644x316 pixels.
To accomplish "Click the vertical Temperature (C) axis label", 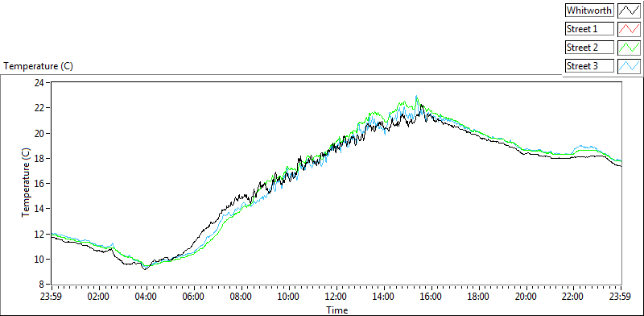I will point(26,183).
